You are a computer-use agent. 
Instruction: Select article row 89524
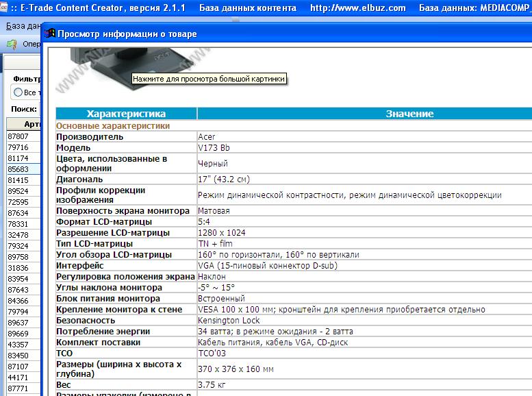tap(23, 191)
